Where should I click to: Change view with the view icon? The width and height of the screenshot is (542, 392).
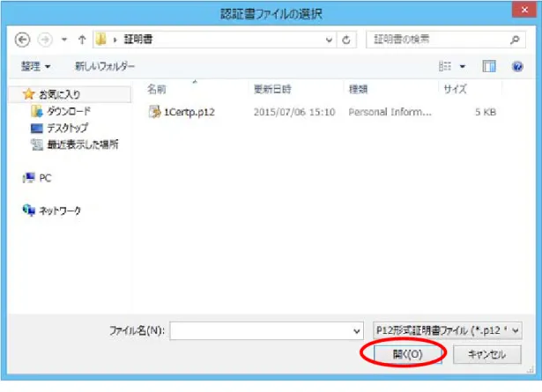tap(445, 66)
